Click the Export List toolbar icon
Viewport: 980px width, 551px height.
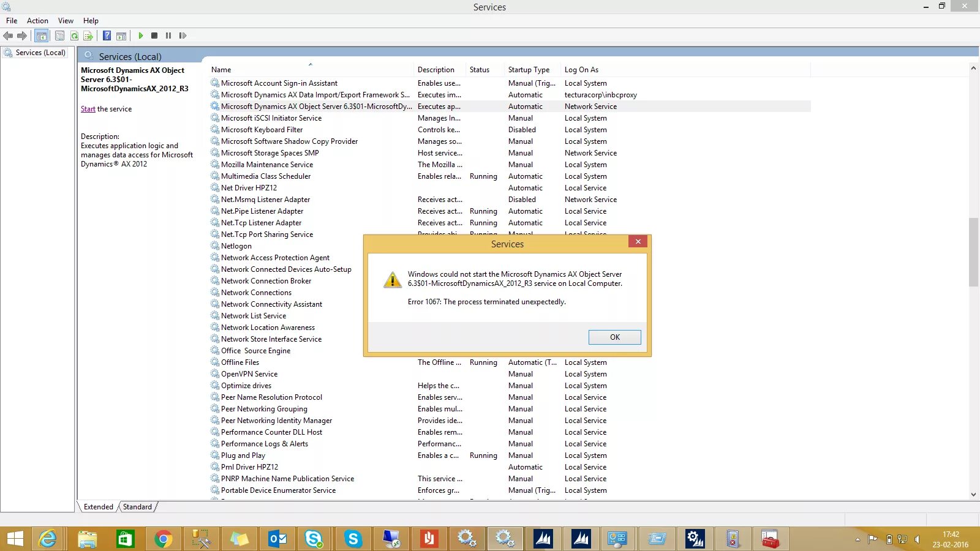click(x=88, y=36)
